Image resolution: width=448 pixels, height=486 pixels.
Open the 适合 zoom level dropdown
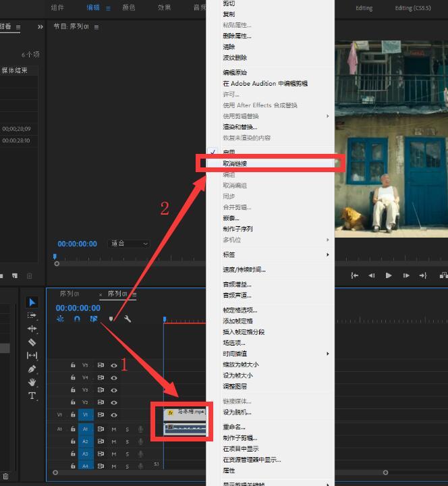pos(129,244)
